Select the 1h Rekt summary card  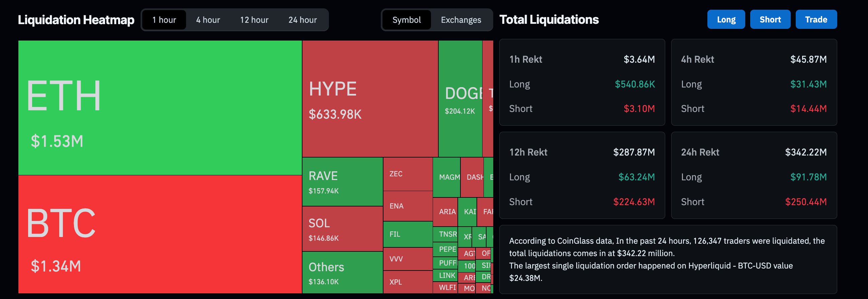point(582,82)
